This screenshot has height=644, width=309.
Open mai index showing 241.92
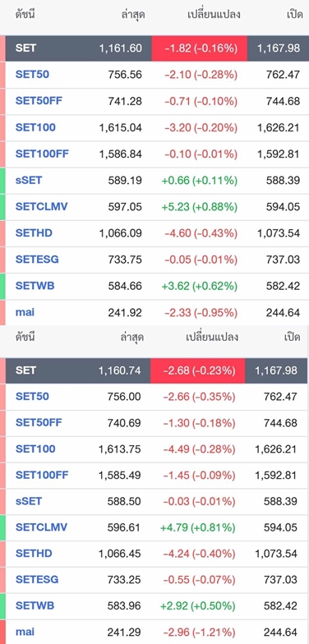(x=25, y=312)
